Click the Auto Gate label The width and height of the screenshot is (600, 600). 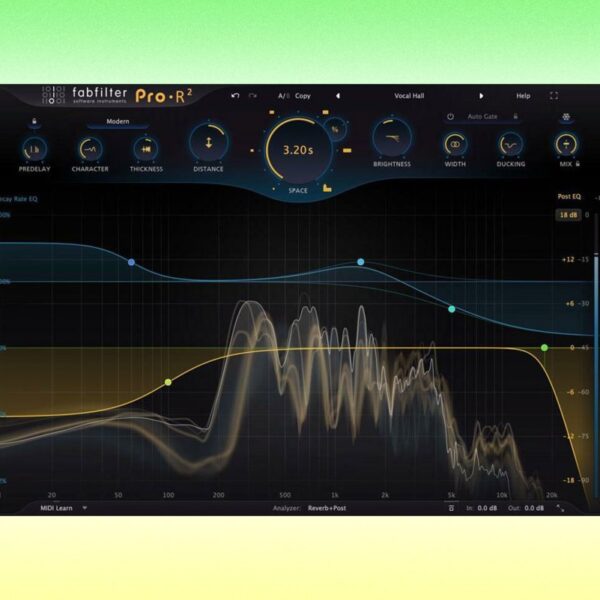coord(482,116)
